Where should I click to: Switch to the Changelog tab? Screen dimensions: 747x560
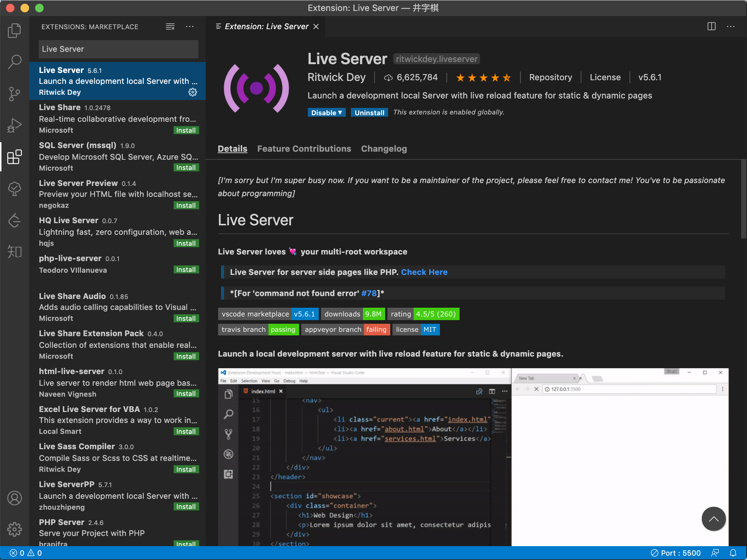tap(384, 149)
